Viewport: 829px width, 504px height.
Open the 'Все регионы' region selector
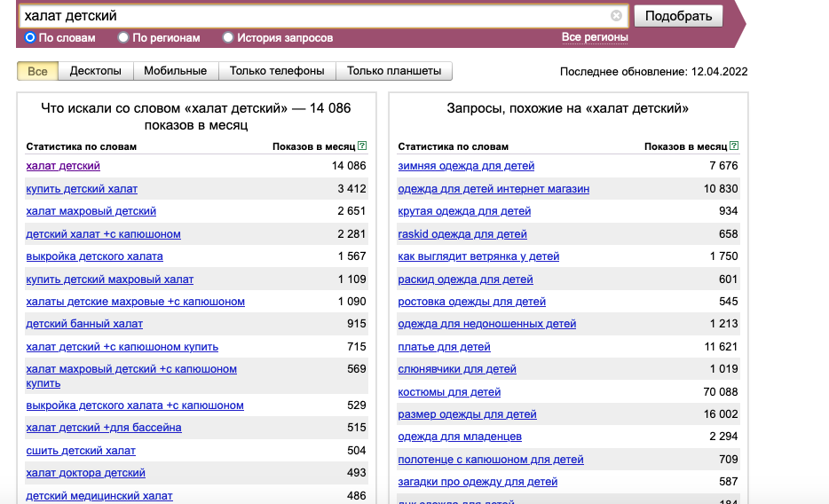(x=595, y=37)
